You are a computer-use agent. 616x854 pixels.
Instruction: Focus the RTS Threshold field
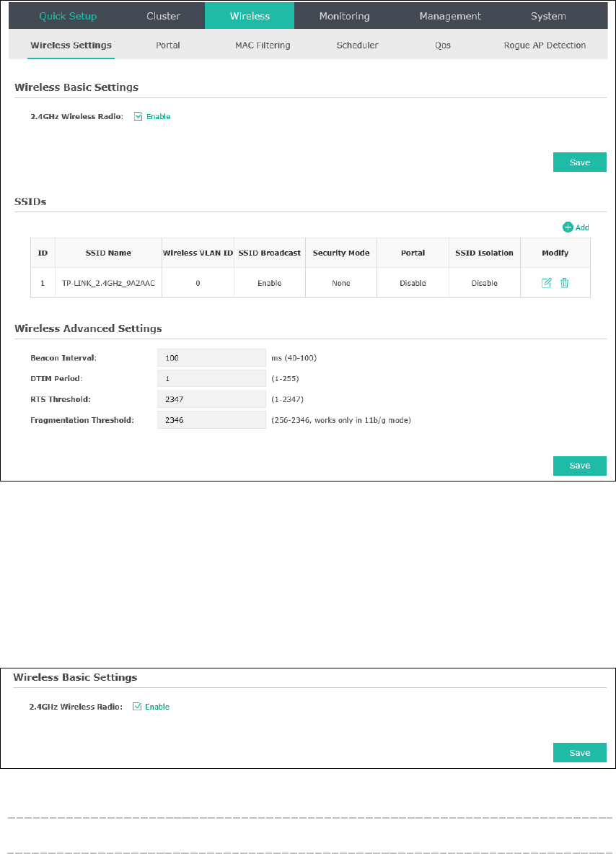211,399
